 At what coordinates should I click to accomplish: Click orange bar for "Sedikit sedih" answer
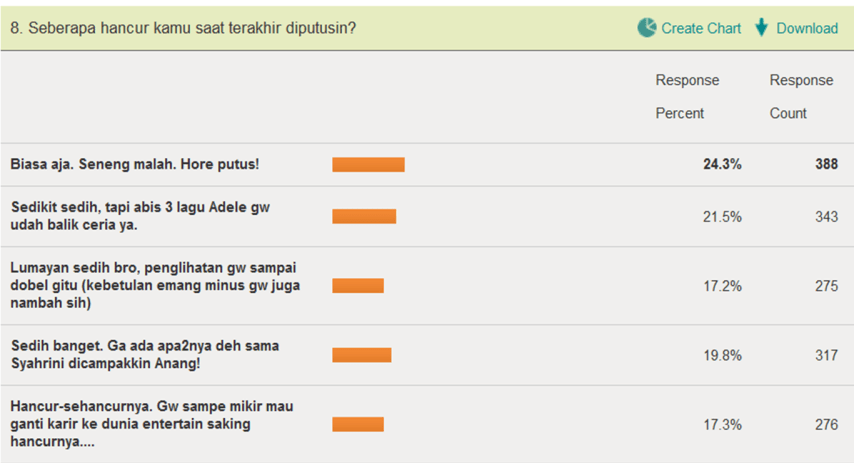point(364,216)
